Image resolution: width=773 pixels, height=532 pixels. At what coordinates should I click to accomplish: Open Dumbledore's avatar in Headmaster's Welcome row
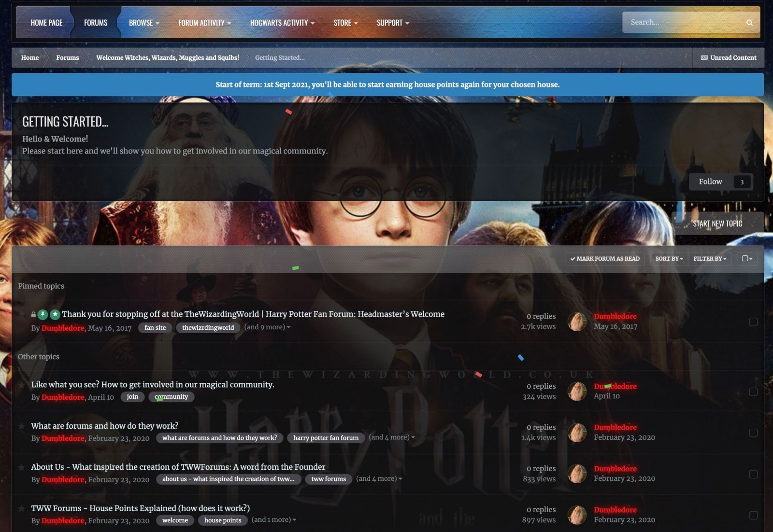[577, 322]
